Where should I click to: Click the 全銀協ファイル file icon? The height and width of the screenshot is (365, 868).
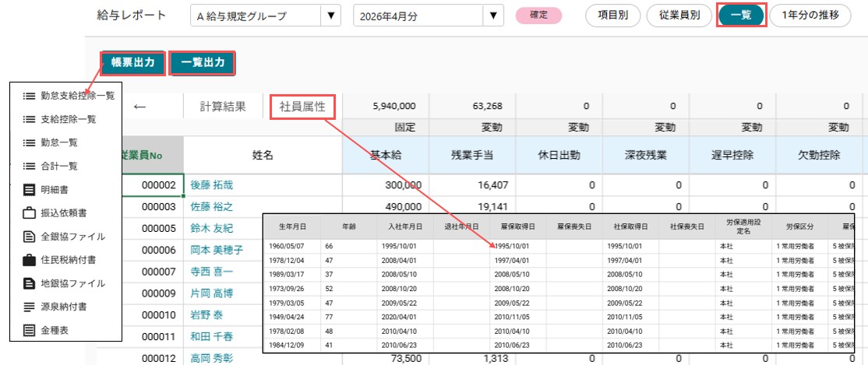[x=29, y=237]
